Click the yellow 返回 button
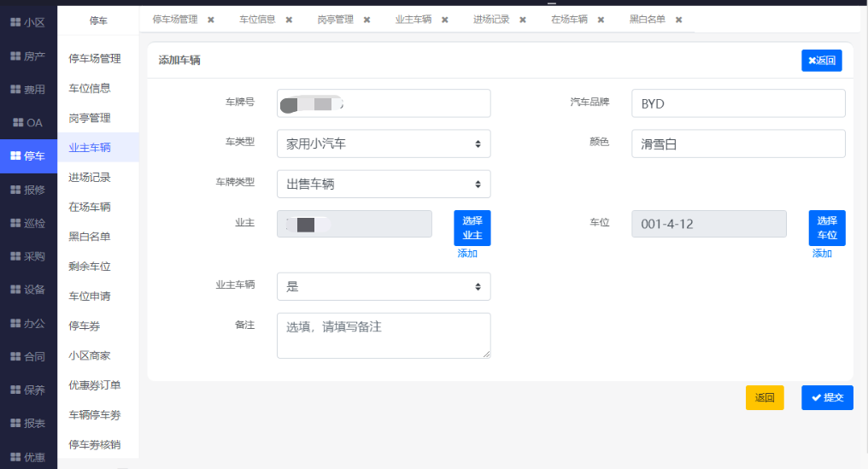868x469 pixels. tap(765, 397)
